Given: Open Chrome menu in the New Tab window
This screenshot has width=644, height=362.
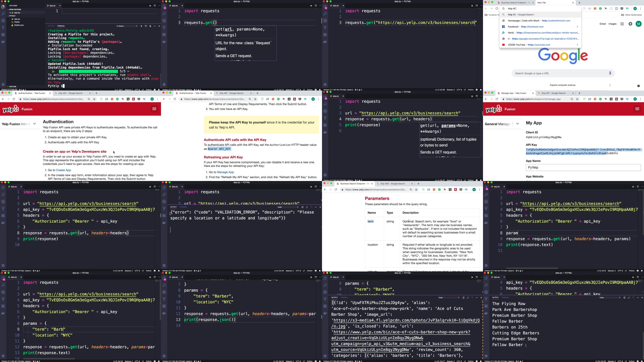Looking at the screenshot, I should click(x=641, y=9).
